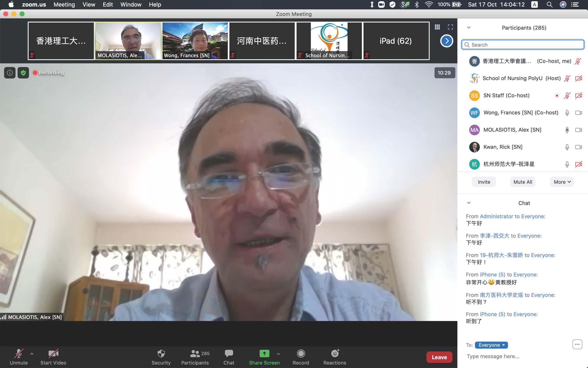Screen dimensions: 588x368
Task: Open the Security shield options
Action: coord(161,354)
